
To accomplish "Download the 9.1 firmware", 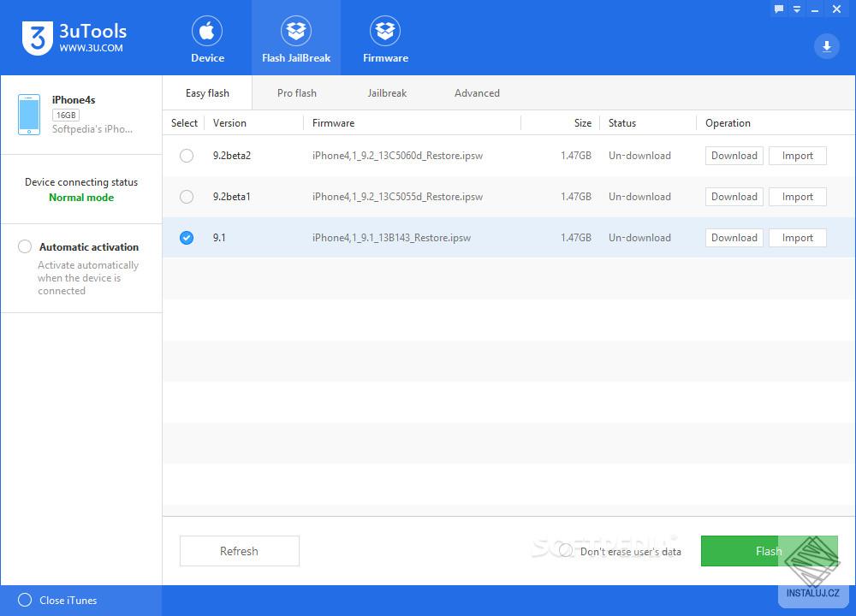I will click(x=734, y=238).
